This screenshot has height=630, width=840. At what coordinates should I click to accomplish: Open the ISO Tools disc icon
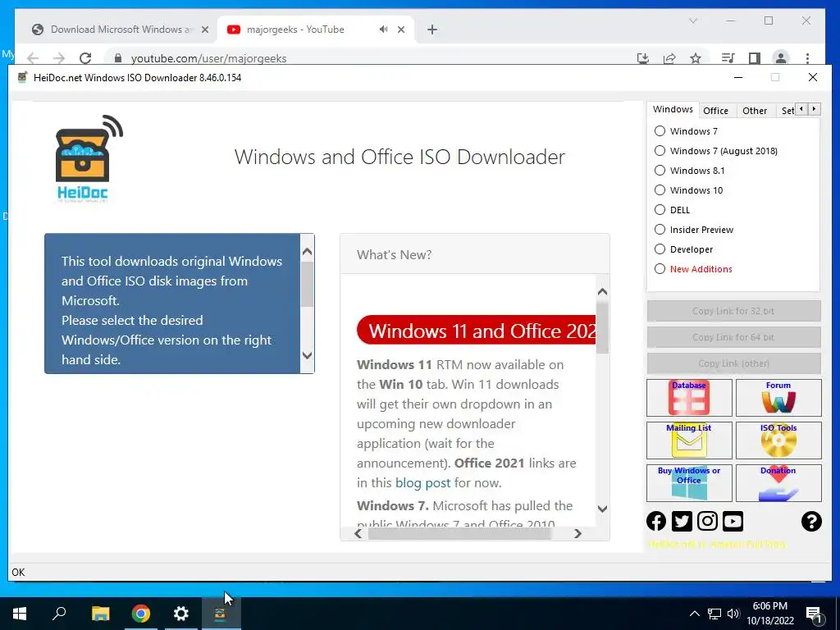point(778,441)
